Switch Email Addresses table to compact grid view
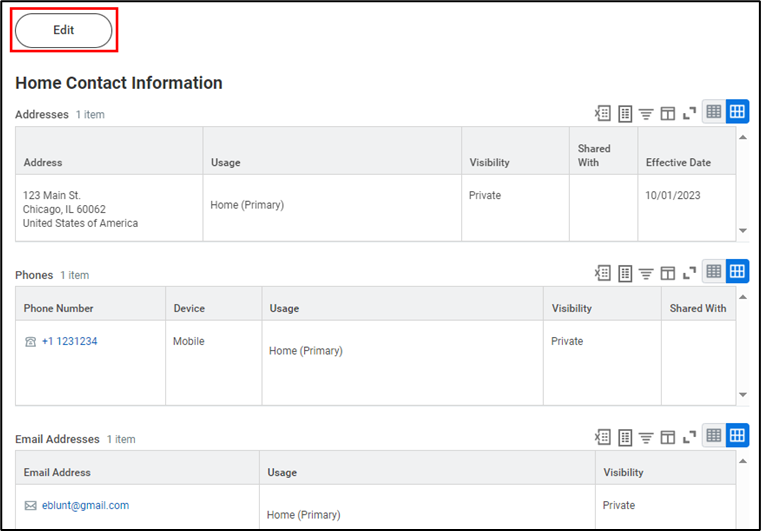Screen dimensions: 761x531 pyautogui.click(x=714, y=436)
